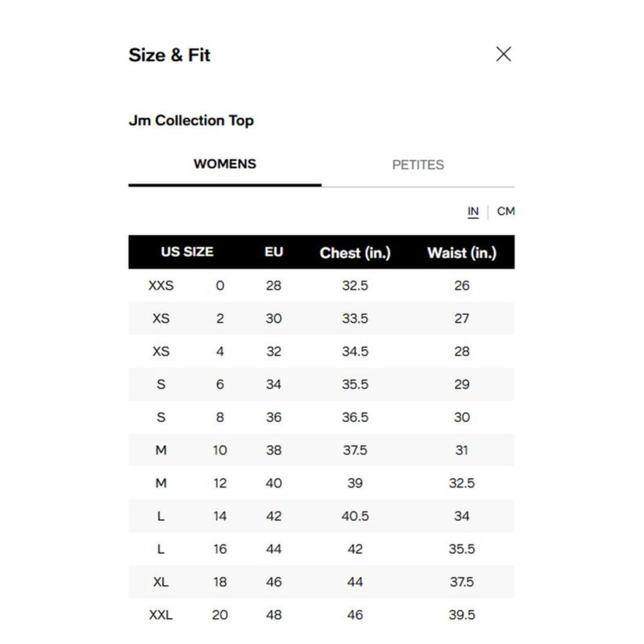This screenshot has height=644, width=644.
Task: Click EU size 44 cell
Action: pyautogui.click(x=274, y=549)
